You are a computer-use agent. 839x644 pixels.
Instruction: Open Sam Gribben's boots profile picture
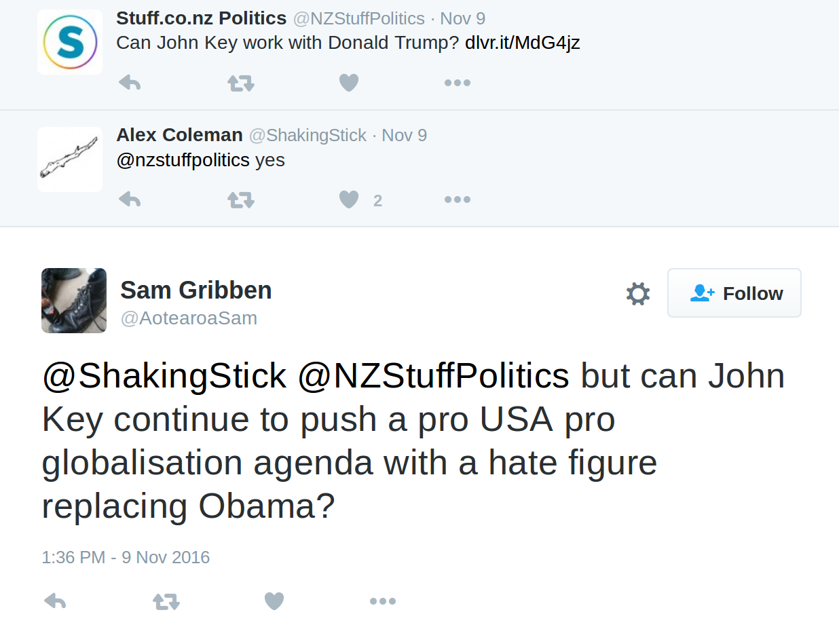[74, 301]
